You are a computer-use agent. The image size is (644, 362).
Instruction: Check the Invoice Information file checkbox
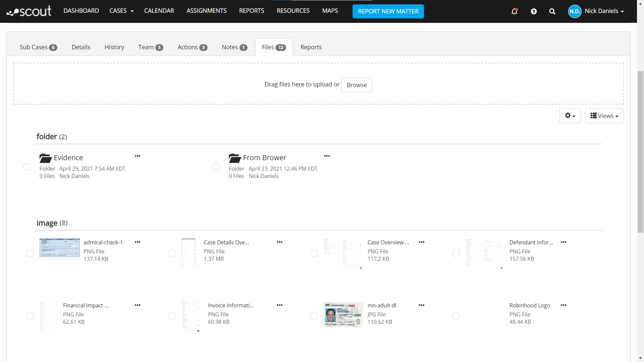(172, 316)
